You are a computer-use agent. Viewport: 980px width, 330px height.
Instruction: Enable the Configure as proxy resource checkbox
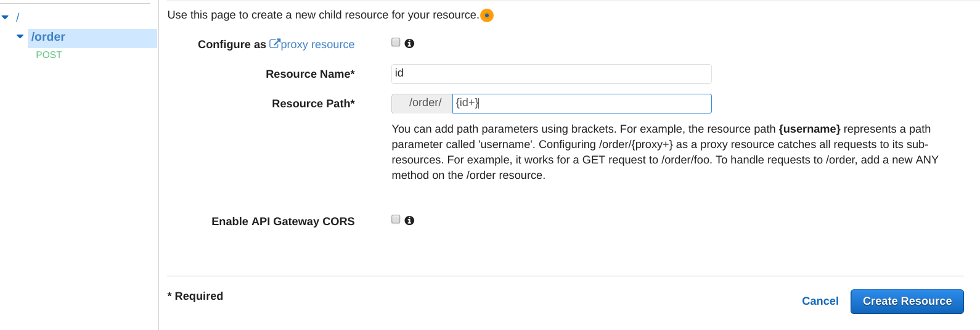pos(396,43)
